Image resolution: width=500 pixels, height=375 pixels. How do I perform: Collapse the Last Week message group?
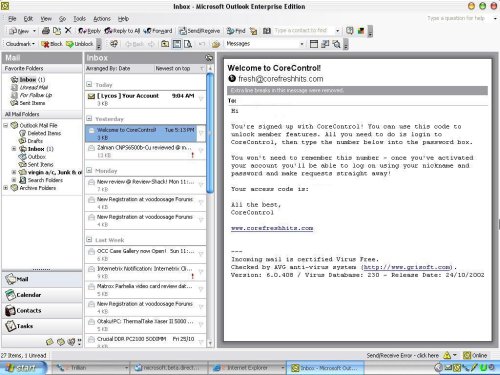coord(89,239)
